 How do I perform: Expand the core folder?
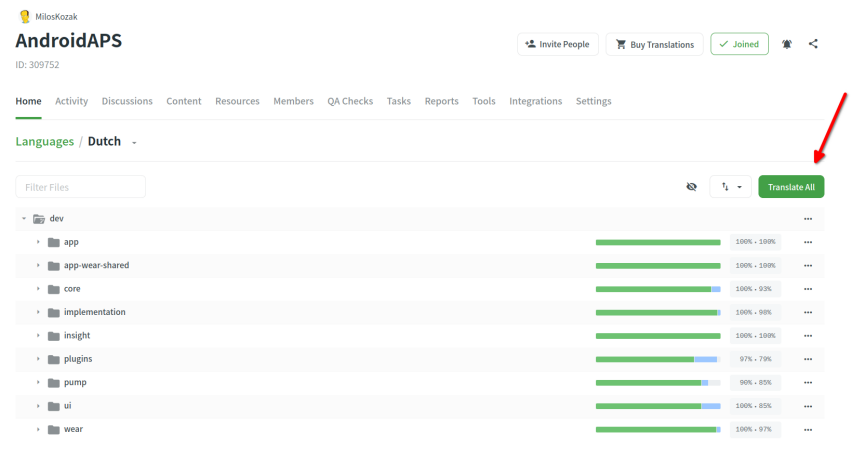point(38,288)
